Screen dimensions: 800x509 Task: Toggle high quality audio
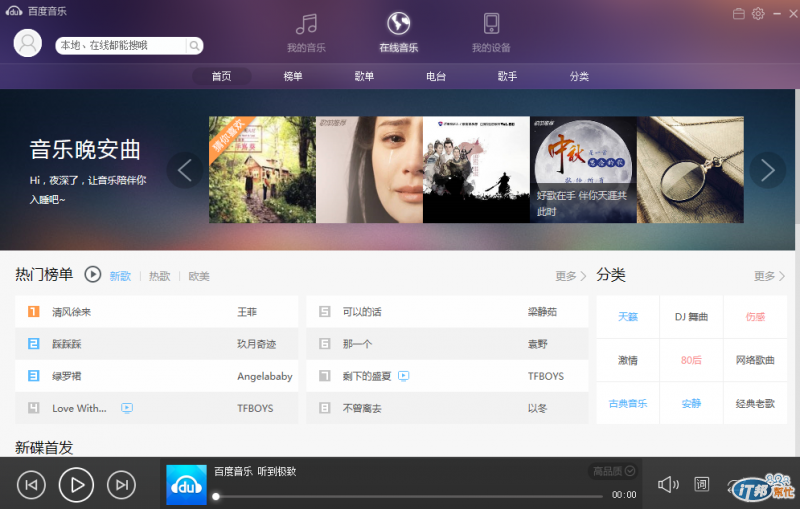pyautogui.click(x=614, y=471)
